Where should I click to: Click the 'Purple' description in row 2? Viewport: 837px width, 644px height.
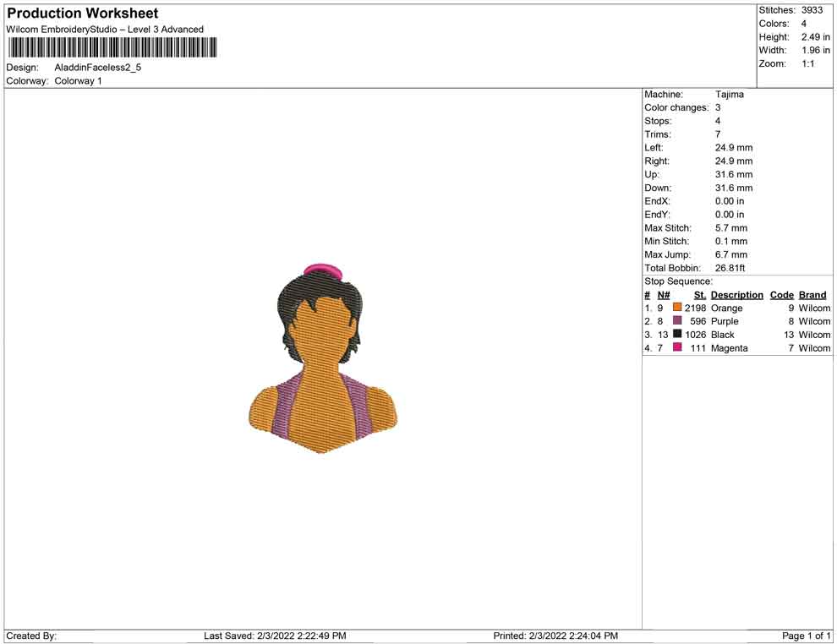coord(725,321)
